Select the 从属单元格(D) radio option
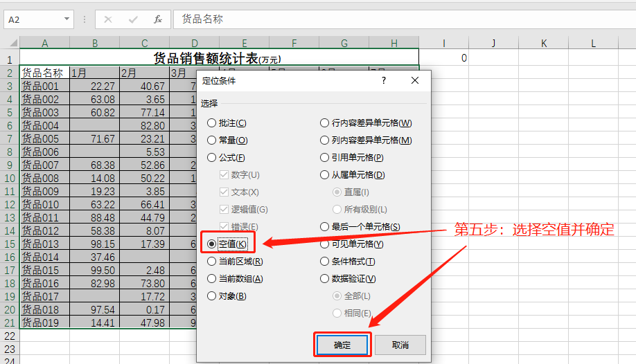The width and height of the screenshot is (636, 364). pos(353,175)
